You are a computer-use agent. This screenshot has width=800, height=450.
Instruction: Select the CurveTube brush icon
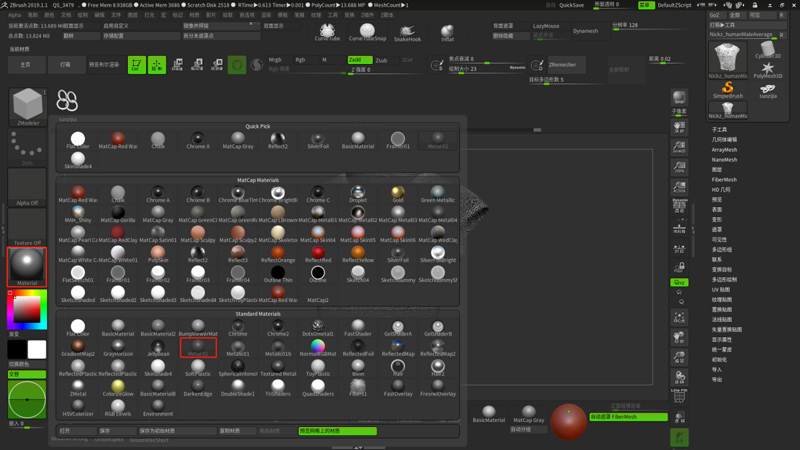point(327,30)
